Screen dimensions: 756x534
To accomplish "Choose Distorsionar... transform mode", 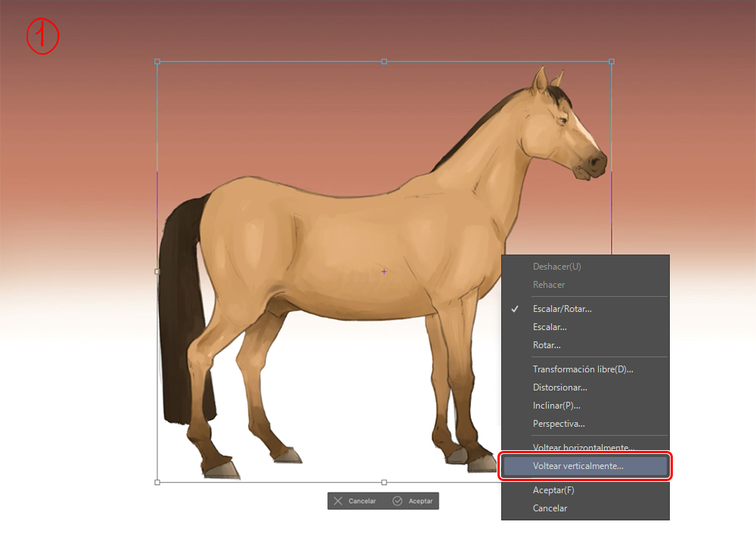I will click(559, 387).
